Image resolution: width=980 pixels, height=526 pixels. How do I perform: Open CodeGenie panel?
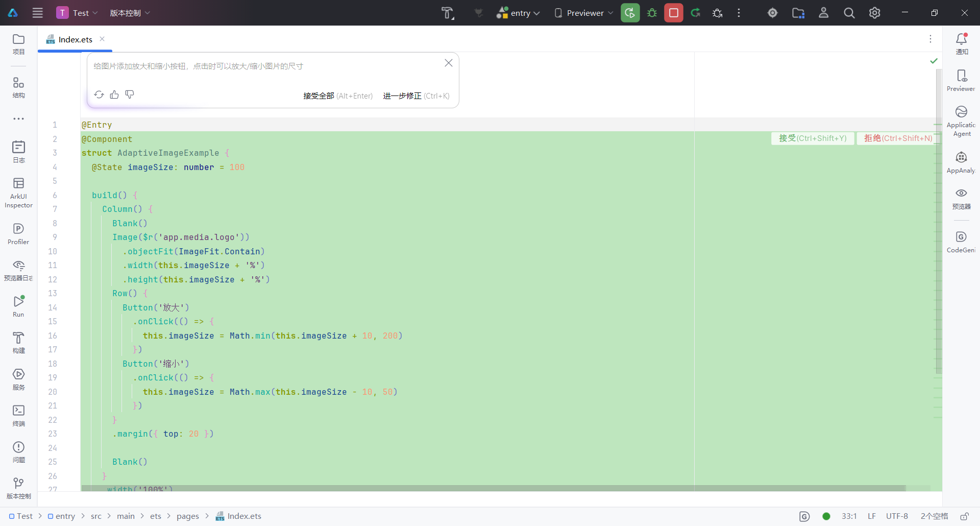point(962,242)
